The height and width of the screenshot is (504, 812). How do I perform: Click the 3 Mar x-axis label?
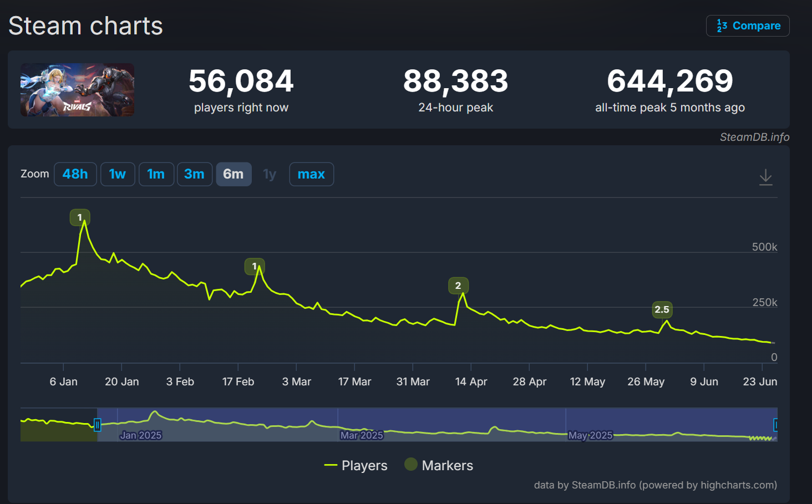(x=296, y=381)
